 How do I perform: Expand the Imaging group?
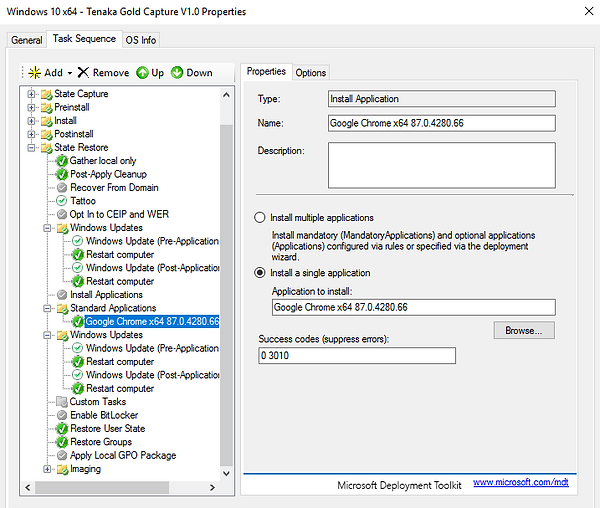tap(47, 469)
